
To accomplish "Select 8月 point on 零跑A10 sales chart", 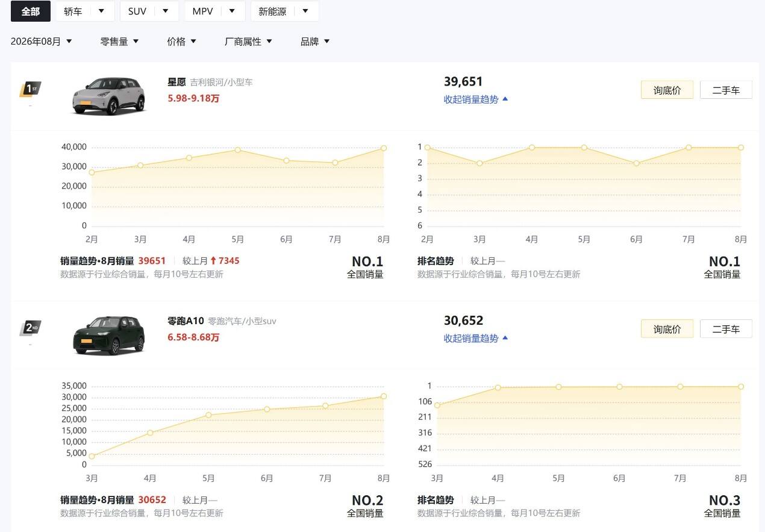I will coord(384,396).
